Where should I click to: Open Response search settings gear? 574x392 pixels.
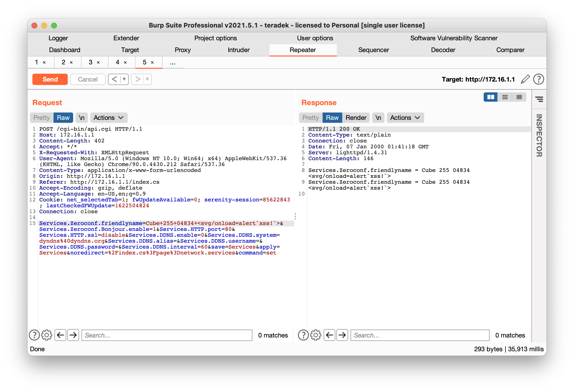316,335
